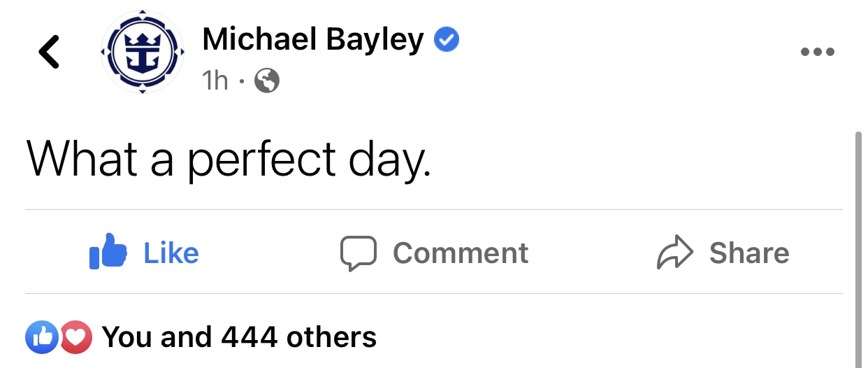View the post's 1h timestamp

pos(215,81)
